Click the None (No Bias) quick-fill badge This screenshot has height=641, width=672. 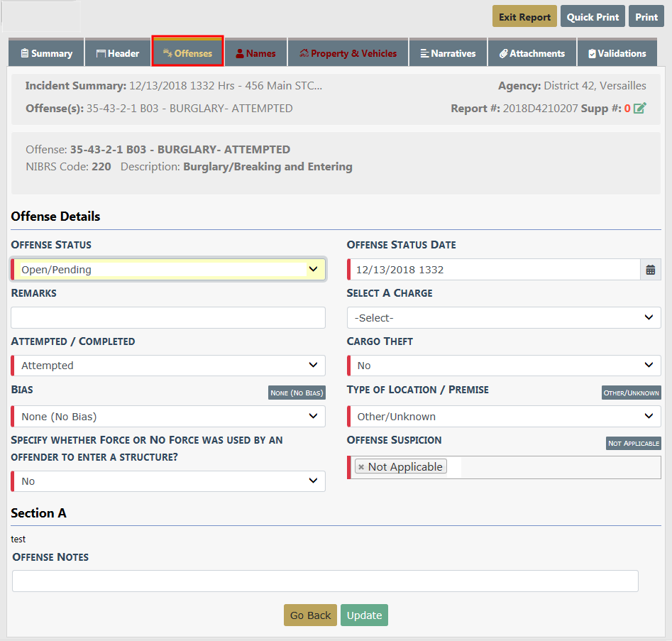pos(297,393)
